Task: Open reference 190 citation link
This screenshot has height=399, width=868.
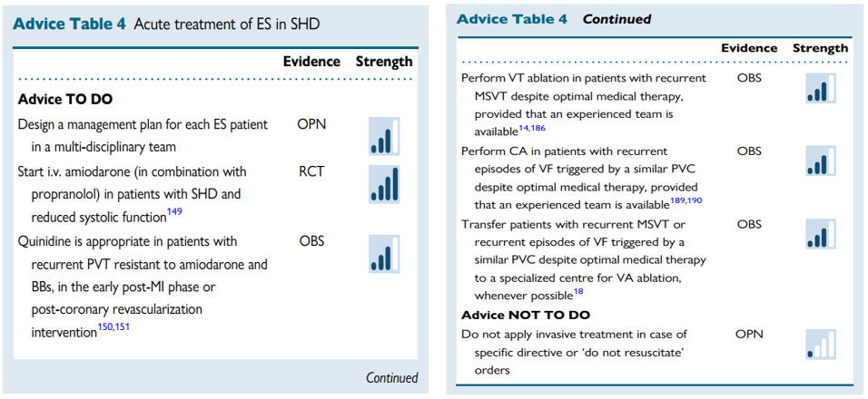Action: click(695, 200)
